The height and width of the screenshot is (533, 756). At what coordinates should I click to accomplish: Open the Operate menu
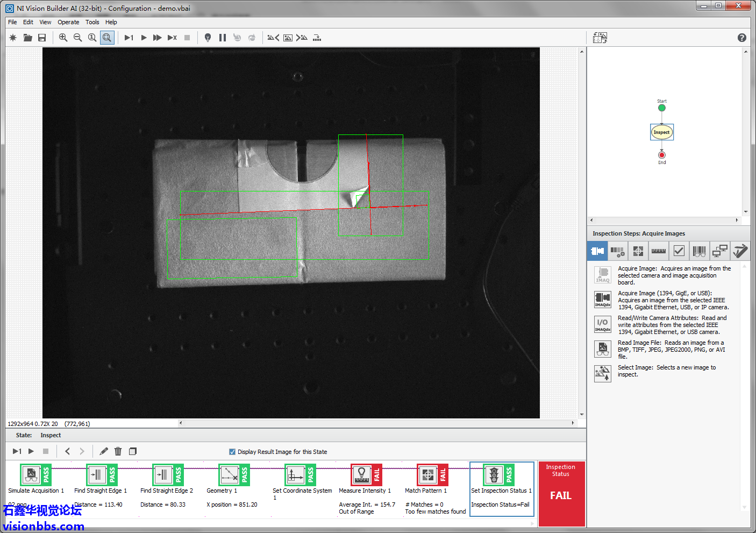pos(68,22)
